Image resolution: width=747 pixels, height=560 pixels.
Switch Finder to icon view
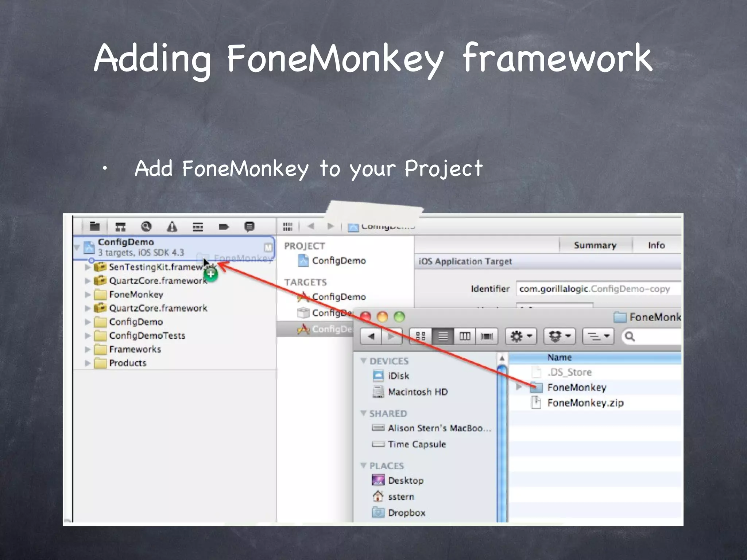coord(421,336)
